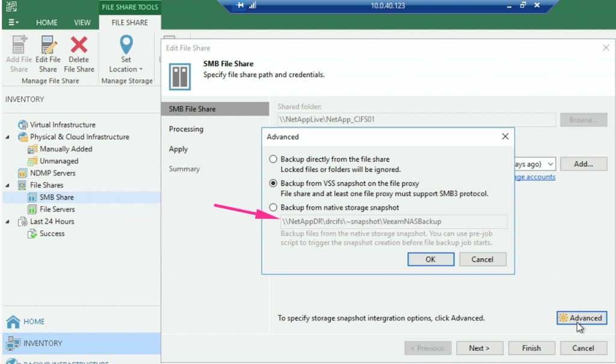Image resolution: width=616 pixels, height=364 pixels.
Task: Select Success under Last 24 Hours
Action: (x=52, y=233)
